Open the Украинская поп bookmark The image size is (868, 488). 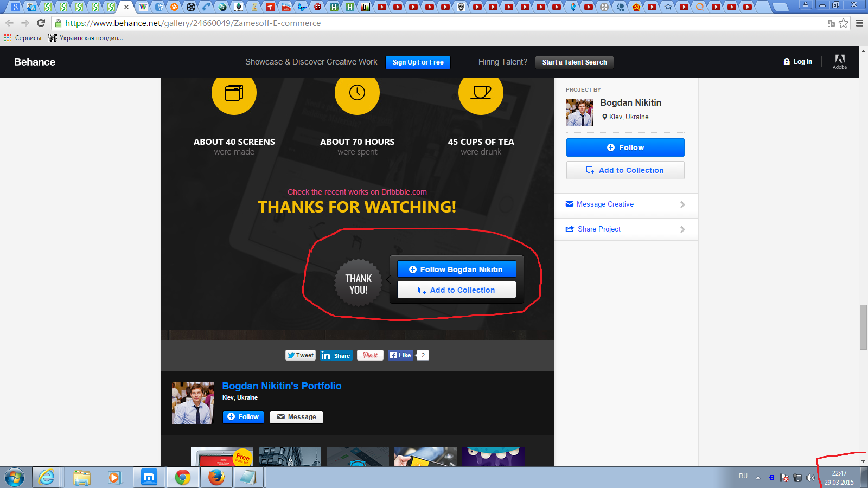[85, 38]
